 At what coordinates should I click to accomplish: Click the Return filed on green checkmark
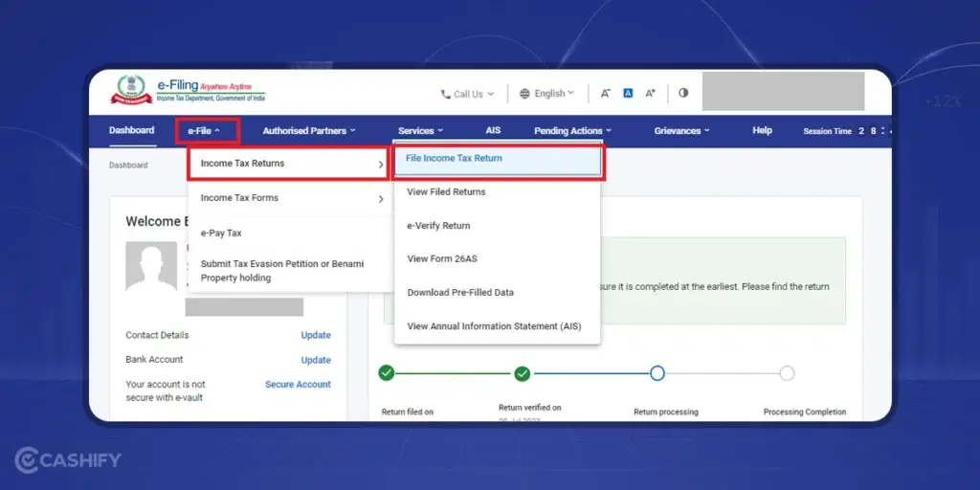pos(387,373)
